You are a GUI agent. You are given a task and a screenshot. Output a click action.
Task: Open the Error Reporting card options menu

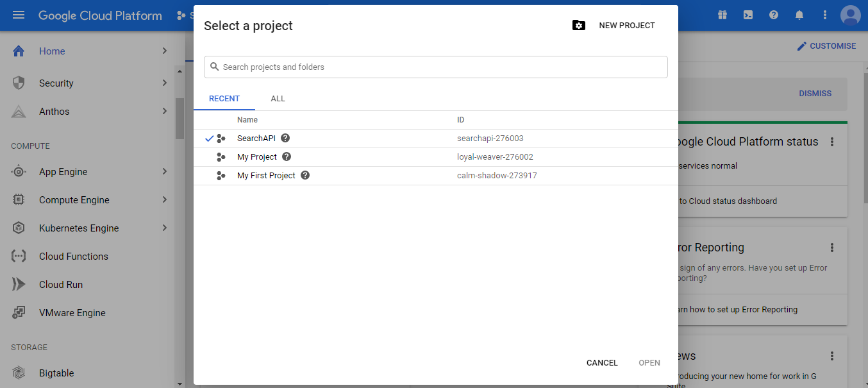coord(832,248)
